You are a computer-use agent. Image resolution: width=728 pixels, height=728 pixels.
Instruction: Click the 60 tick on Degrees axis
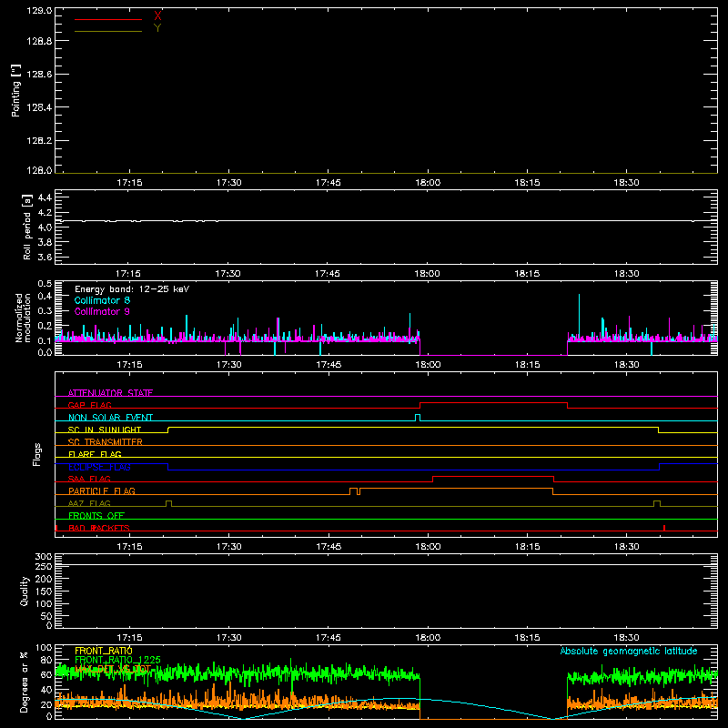[46, 675]
